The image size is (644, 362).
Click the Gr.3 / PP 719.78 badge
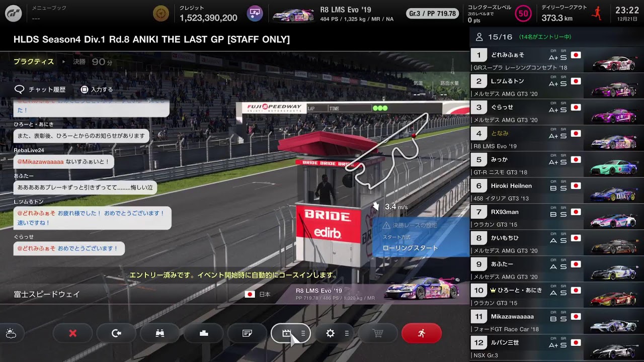(x=433, y=14)
